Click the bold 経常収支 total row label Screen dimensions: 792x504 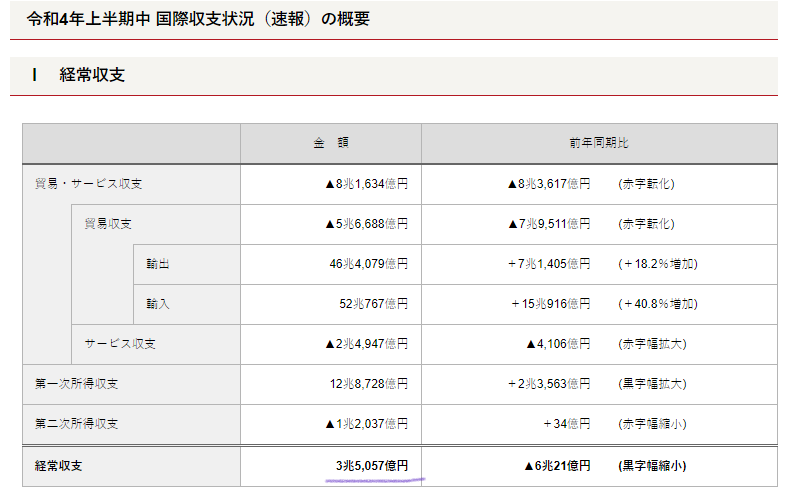61,465
